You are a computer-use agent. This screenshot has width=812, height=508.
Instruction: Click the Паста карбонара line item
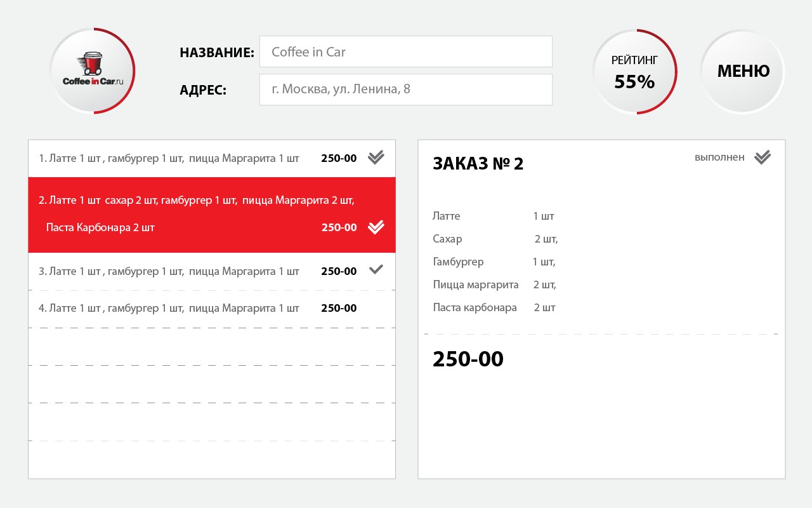[x=475, y=307]
